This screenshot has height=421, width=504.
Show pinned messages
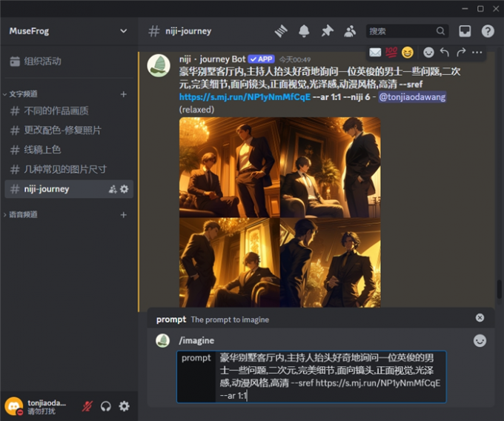point(327,31)
